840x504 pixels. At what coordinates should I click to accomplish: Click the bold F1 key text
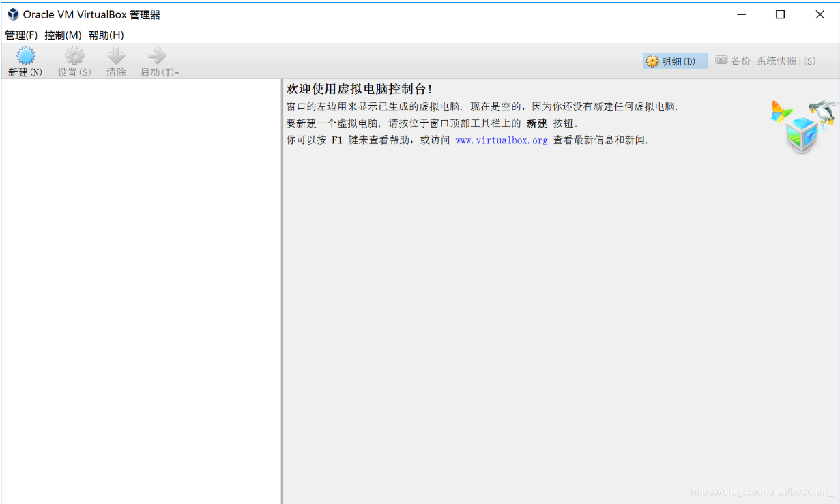(337, 140)
